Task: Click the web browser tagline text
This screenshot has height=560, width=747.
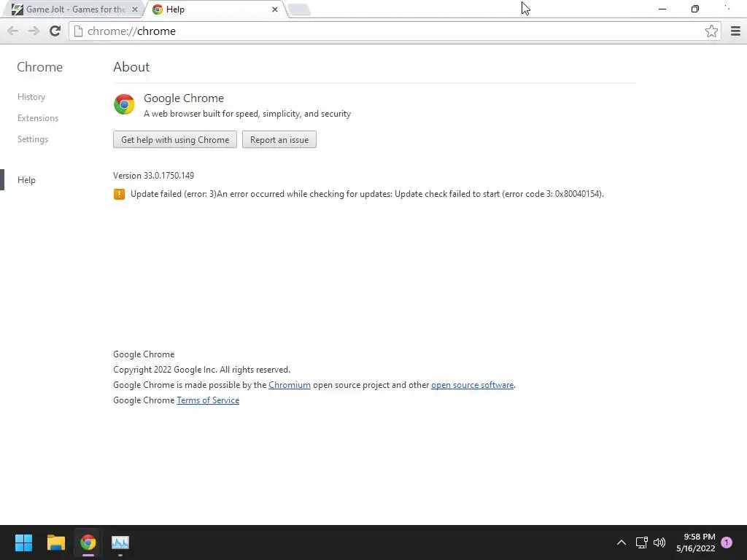Action: pyautogui.click(x=247, y=114)
